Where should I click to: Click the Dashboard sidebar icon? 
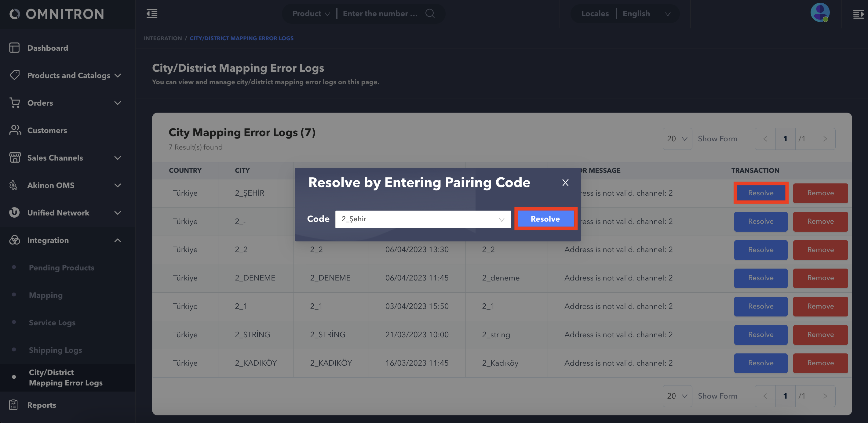pyautogui.click(x=14, y=48)
